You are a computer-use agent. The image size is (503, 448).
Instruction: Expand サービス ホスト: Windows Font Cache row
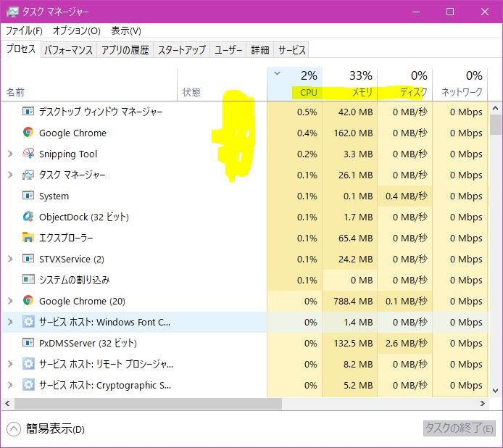coord(10,322)
